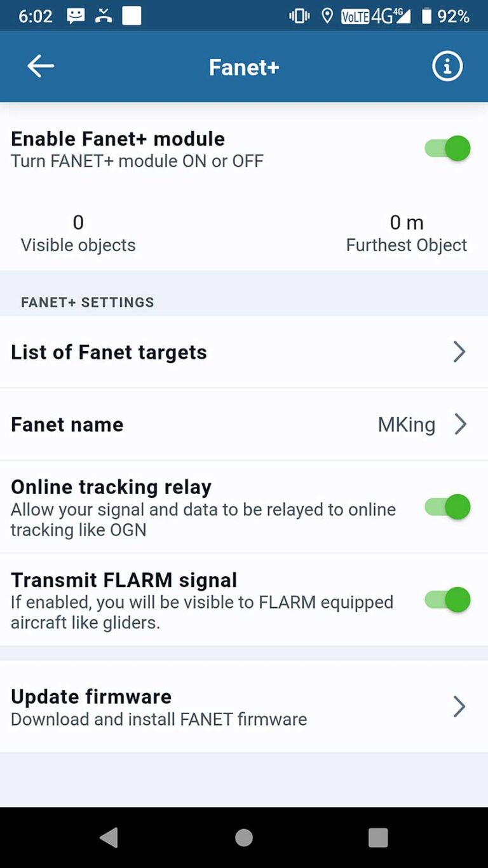The width and height of the screenshot is (488, 868).
Task: Tap the Furthest Object distance readout
Action: 407,233
